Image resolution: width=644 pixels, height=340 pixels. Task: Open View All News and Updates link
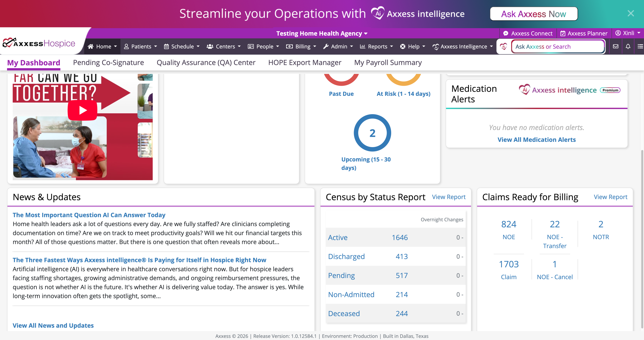pyautogui.click(x=53, y=325)
